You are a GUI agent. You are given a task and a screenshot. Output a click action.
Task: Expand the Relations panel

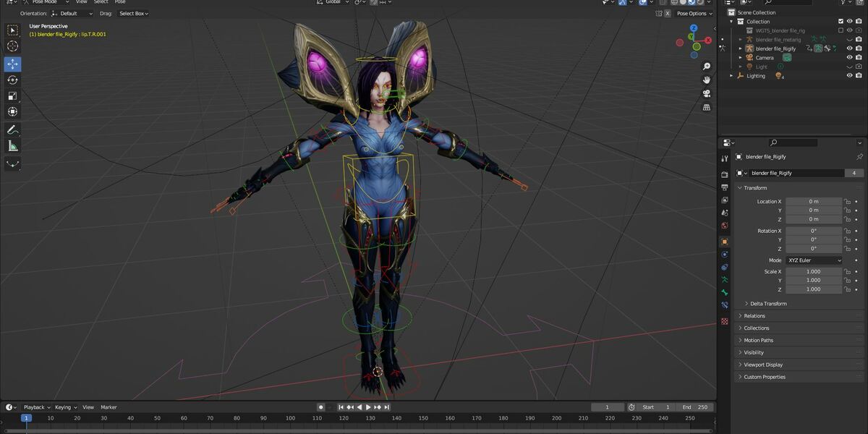coord(754,316)
